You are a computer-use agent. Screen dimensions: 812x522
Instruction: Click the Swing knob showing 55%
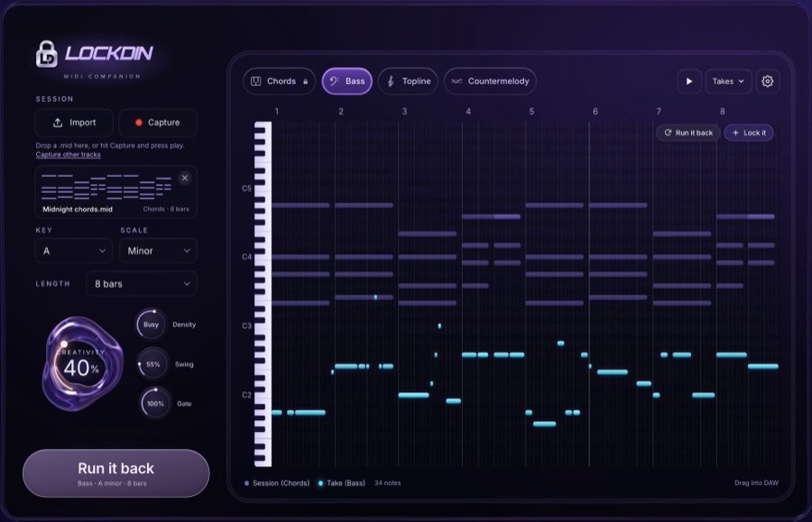(x=152, y=364)
